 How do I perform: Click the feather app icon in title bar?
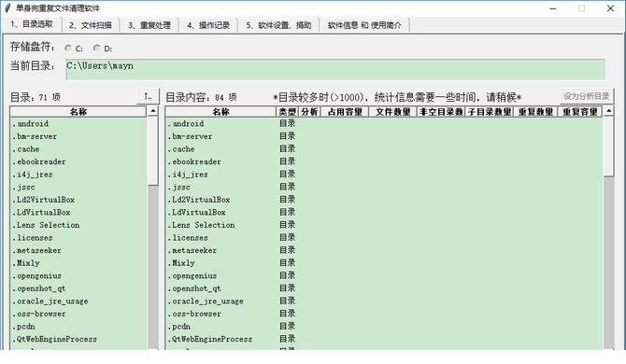[7, 8]
